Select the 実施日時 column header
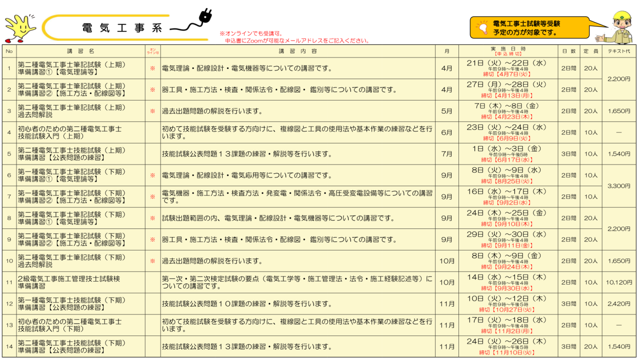The height and width of the screenshot is (364, 640). tap(507, 51)
